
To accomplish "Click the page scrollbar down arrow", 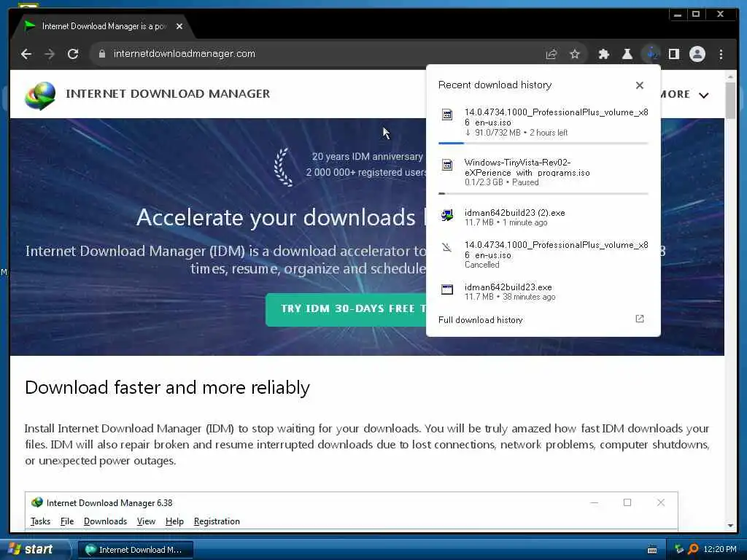I will tap(730, 526).
